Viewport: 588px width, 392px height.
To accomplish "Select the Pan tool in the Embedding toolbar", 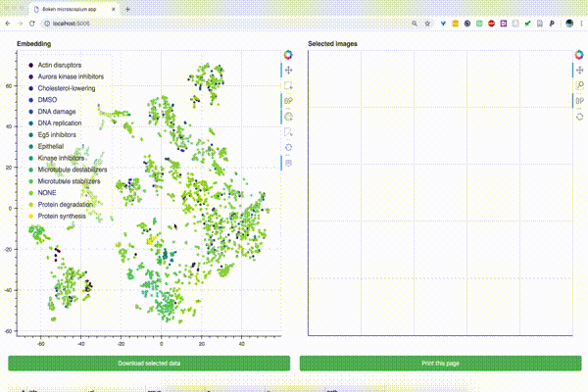I will pos(288,71).
